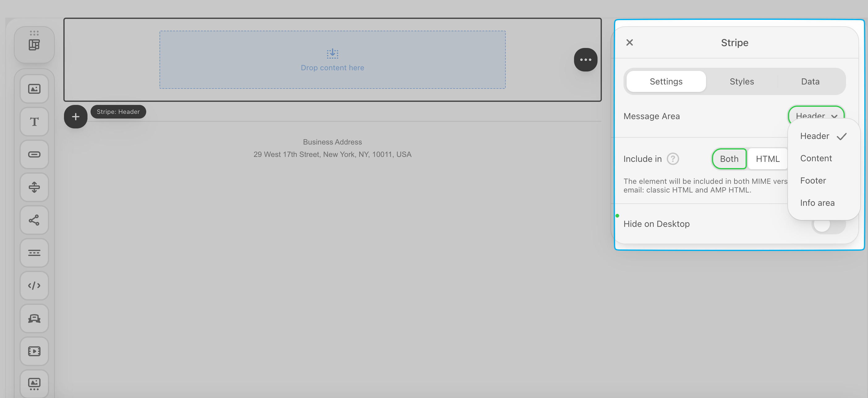Pick the Spacer block icon
Viewport: 868px width, 398px height.
coord(34,187)
